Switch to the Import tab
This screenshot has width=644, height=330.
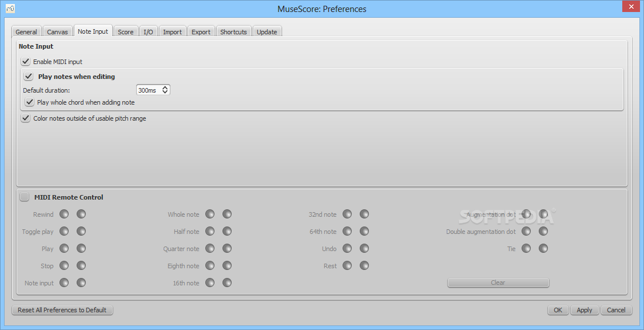pyautogui.click(x=173, y=31)
